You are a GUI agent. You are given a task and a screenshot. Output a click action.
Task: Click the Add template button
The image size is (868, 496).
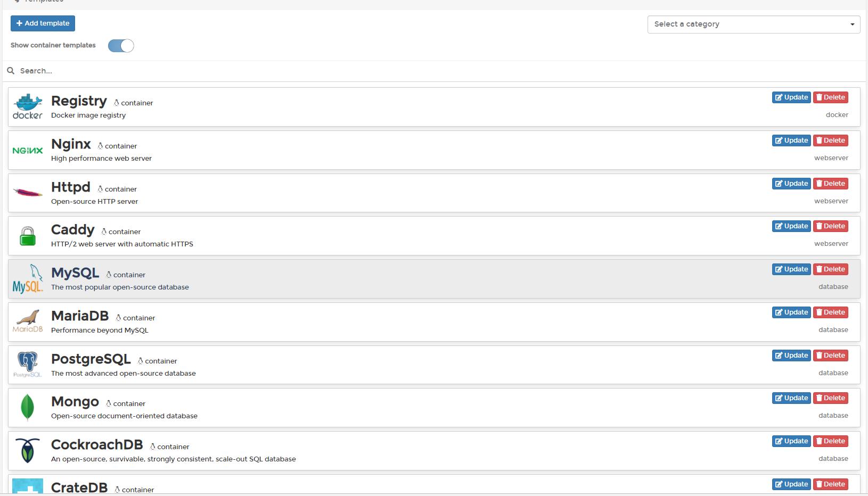43,23
